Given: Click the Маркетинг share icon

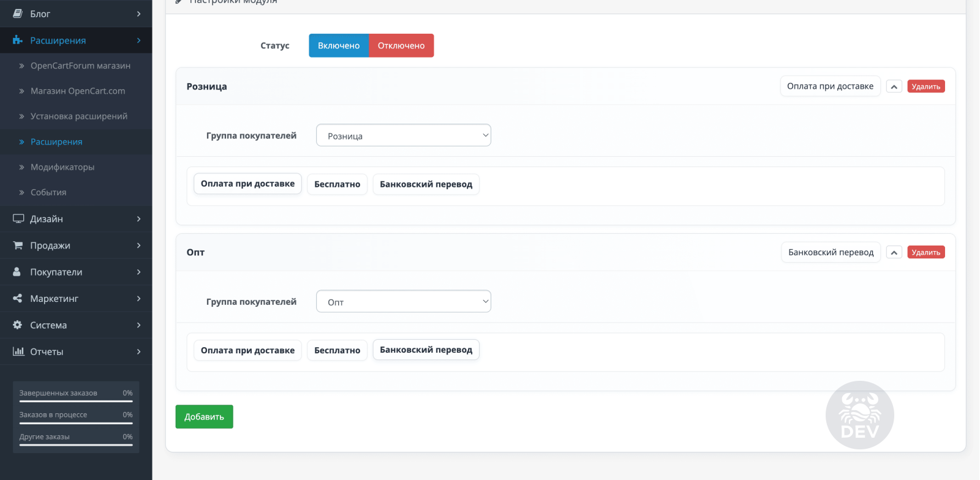Looking at the screenshot, I should (17, 298).
